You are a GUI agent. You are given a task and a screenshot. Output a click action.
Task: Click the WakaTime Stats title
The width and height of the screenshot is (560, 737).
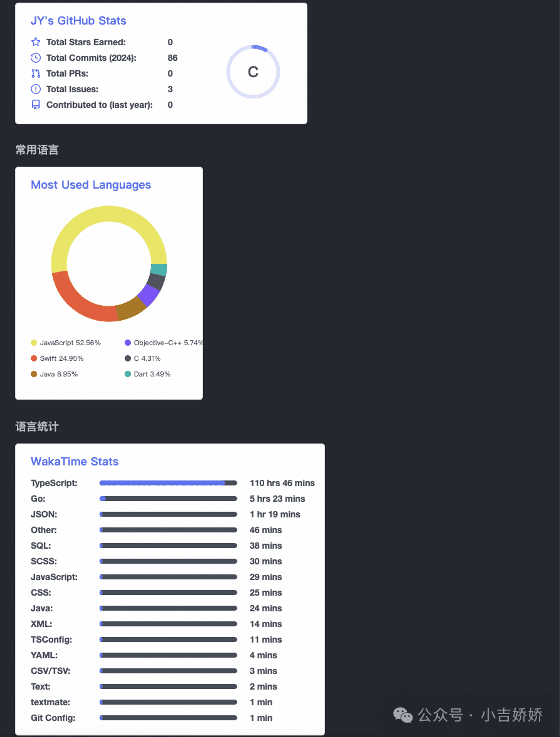click(75, 462)
